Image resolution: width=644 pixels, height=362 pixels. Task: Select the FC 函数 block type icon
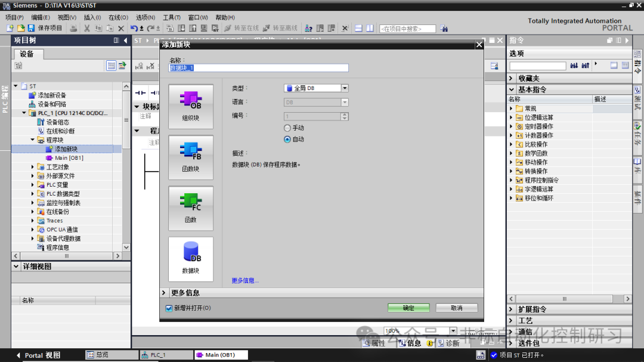(192, 208)
